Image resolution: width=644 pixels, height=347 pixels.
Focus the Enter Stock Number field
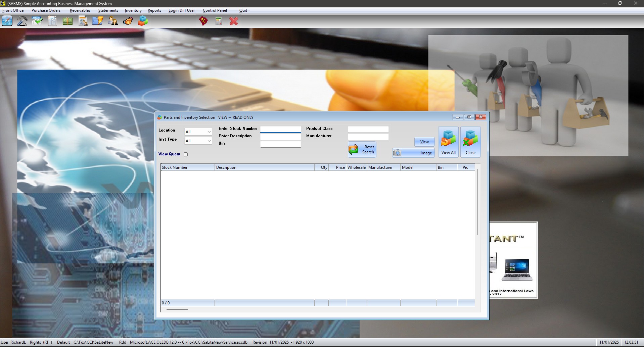[281, 129]
